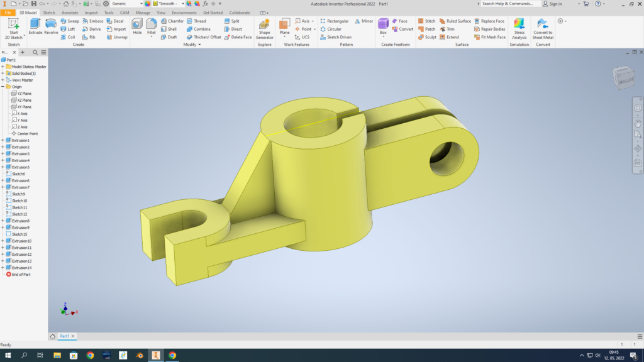Expand Extrusion1 in the model tree
Viewport: 644px width, 362px height.
point(3,140)
